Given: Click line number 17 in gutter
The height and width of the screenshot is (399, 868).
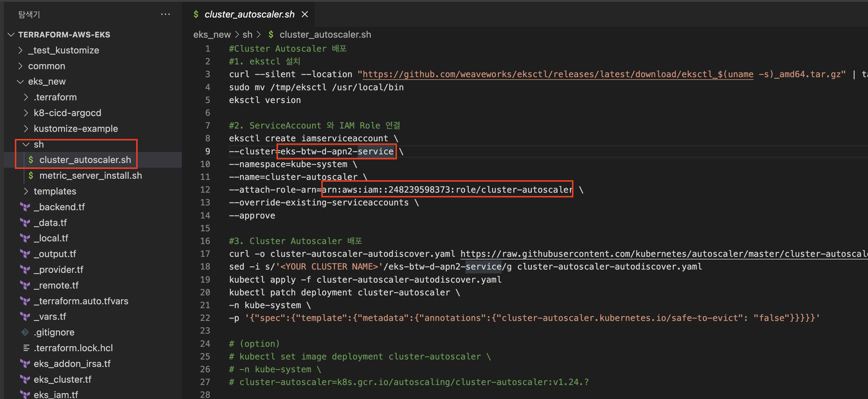Looking at the screenshot, I should click(x=205, y=254).
